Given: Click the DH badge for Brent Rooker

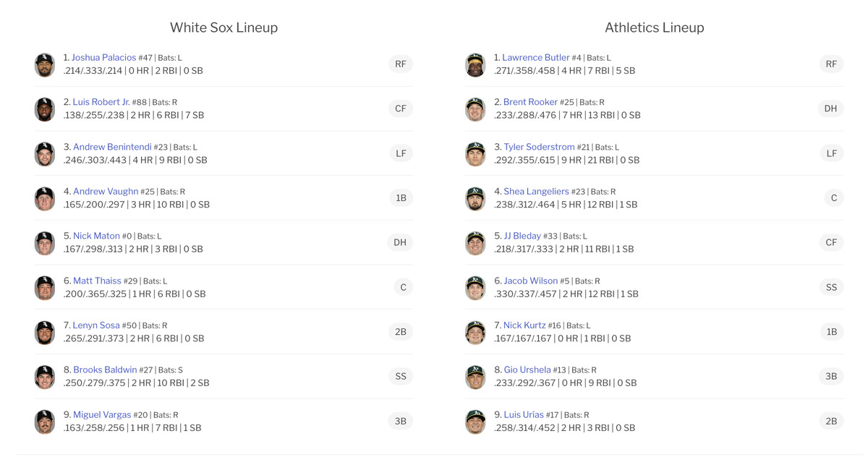Looking at the screenshot, I should point(830,108).
